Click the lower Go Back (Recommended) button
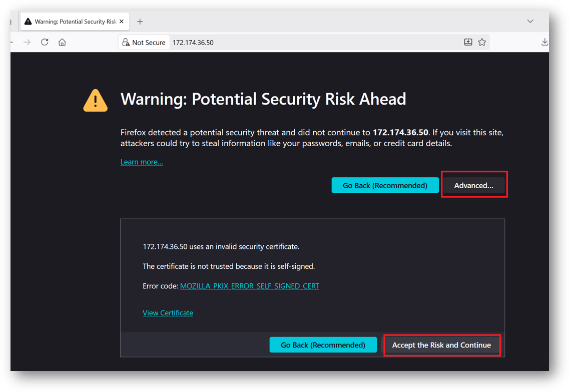The width and height of the screenshot is (570, 392). [323, 345]
